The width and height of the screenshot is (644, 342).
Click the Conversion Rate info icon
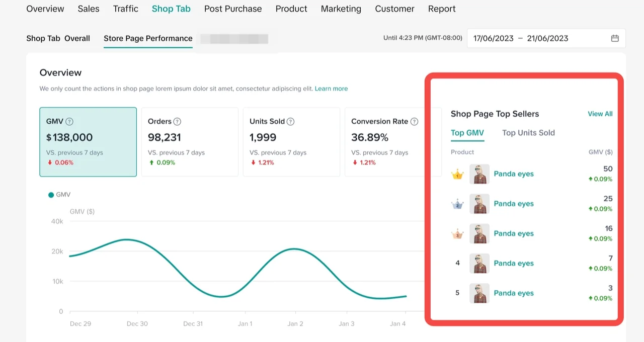414,121
